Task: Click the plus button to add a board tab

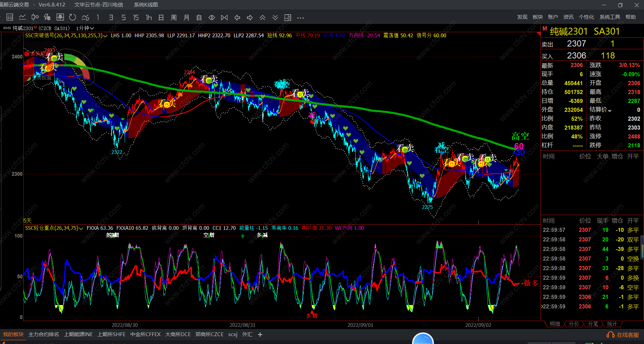Action: pyautogui.click(x=260, y=334)
